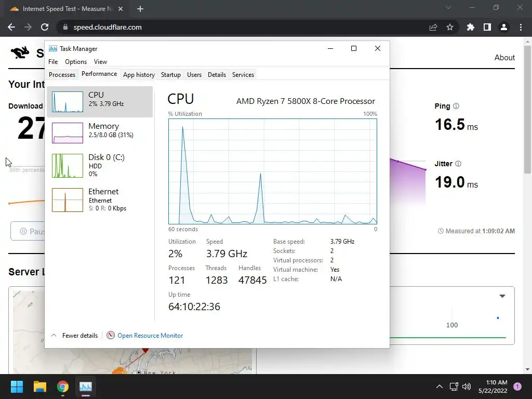Open Chrome profile avatar icon
Screen dimensions: 532x399
(x=504, y=27)
